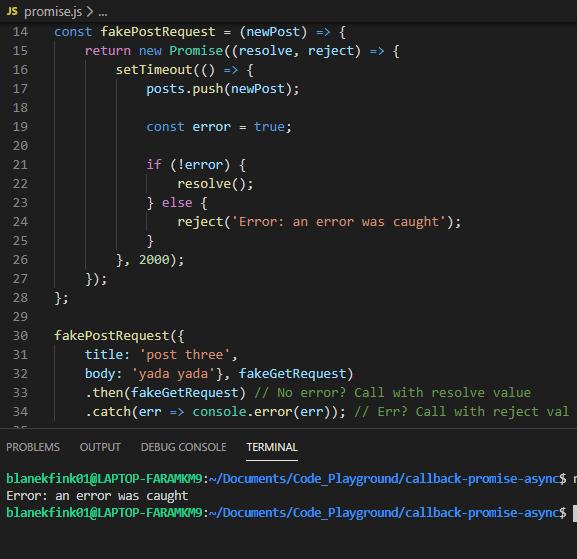Viewport: 577px width, 559px height.
Task: Click 'posts.push(newPost);' on line 17
Action: click(223, 89)
